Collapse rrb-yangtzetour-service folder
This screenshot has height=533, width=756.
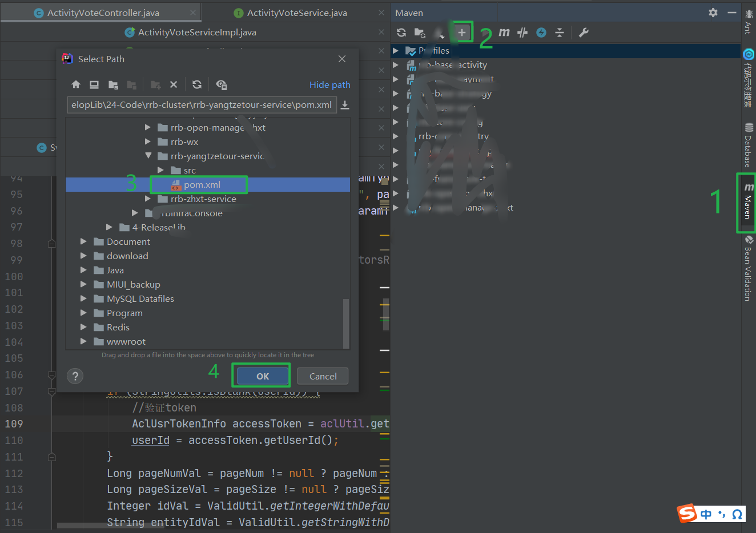[x=148, y=155]
